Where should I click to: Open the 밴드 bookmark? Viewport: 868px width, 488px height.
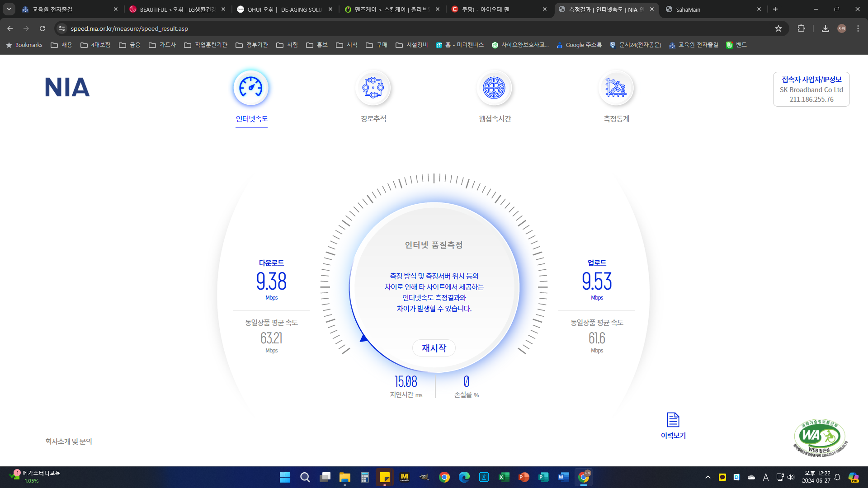tap(736, 45)
